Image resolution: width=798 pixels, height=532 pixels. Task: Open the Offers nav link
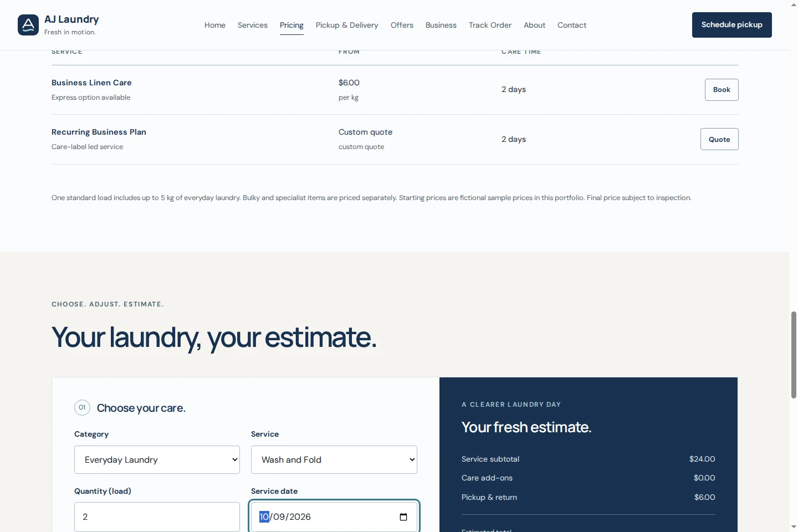point(402,25)
